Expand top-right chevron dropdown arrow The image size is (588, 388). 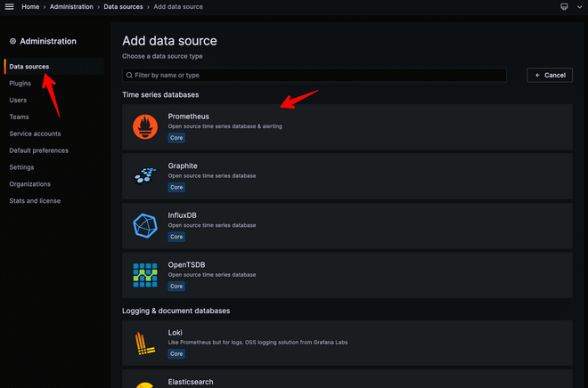[578, 7]
